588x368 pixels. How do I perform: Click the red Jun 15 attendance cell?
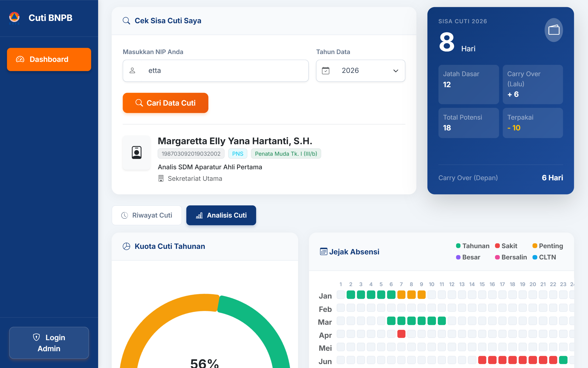[x=482, y=360]
